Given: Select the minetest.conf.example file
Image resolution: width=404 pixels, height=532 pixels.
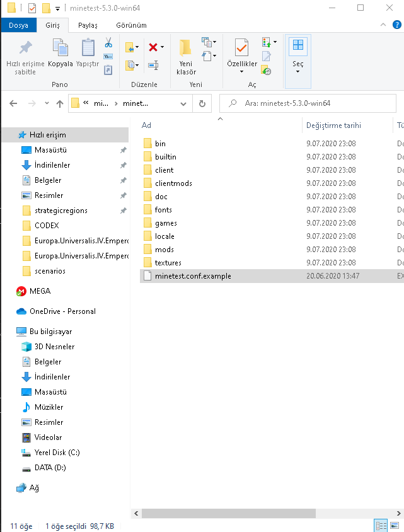Looking at the screenshot, I should (272, 276).
